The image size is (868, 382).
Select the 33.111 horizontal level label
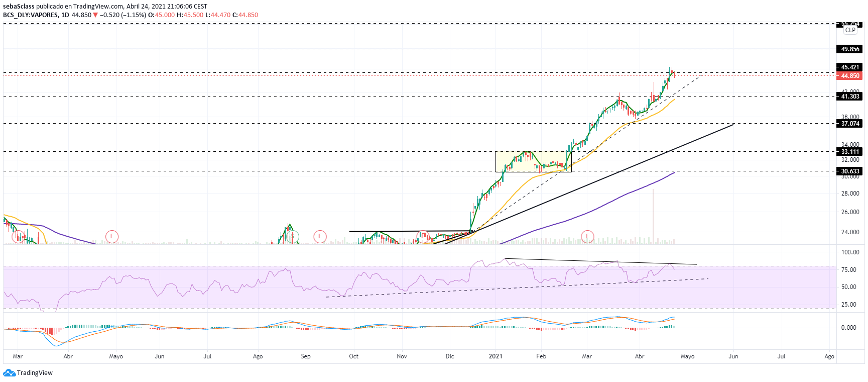[x=849, y=152]
